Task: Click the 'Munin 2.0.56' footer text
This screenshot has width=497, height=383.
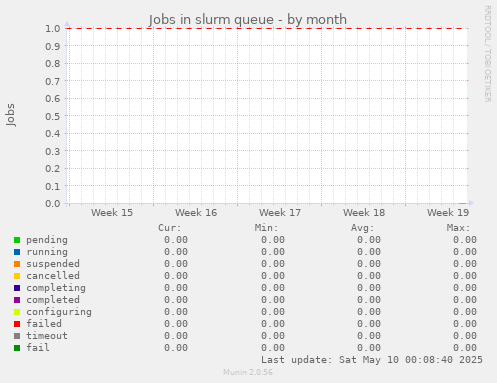Action: pyautogui.click(x=248, y=372)
